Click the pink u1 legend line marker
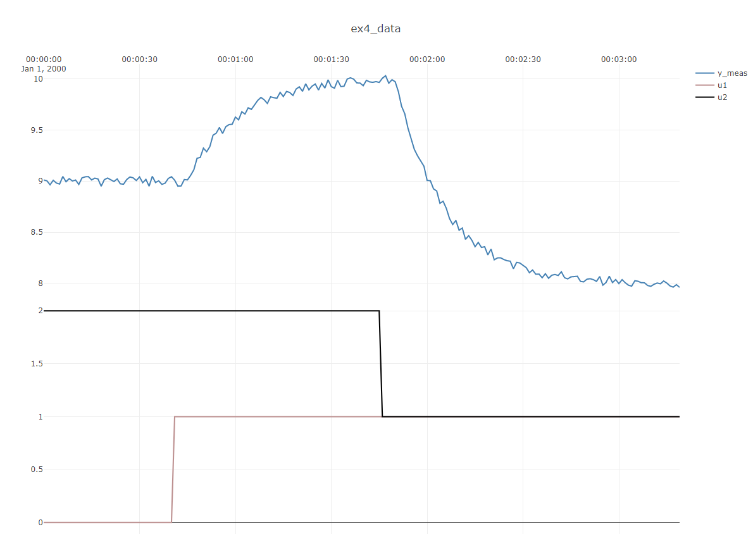The width and height of the screenshot is (753, 560). click(x=704, y=85)
